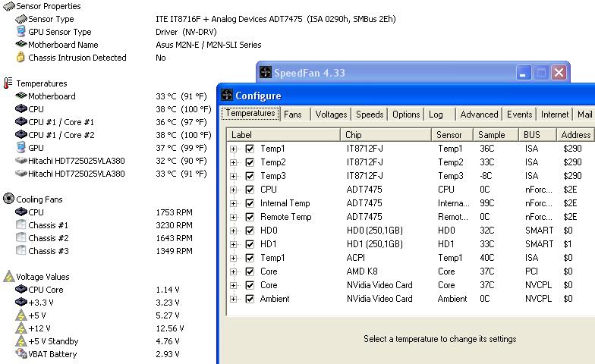The image size is (595, 364).
Task: Switch to the Fans tab
Action: click(295, 114)
